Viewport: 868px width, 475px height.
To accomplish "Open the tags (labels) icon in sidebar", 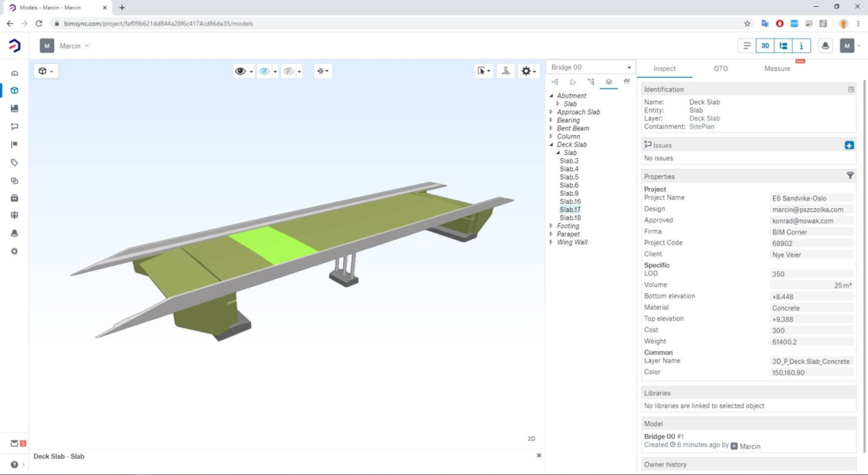I will click(x=14, y=163).
